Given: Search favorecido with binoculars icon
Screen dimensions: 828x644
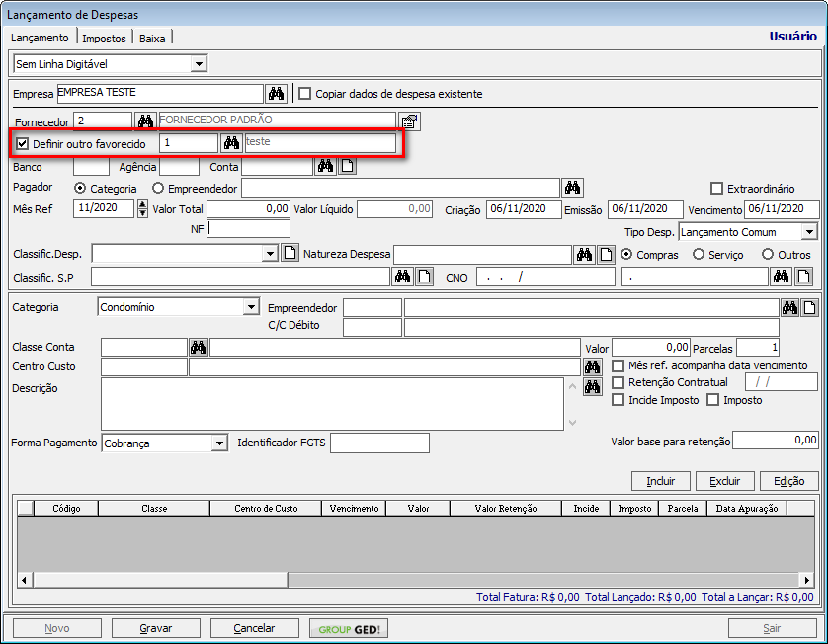Looking at the screenshot, I should tap(231, 142).
